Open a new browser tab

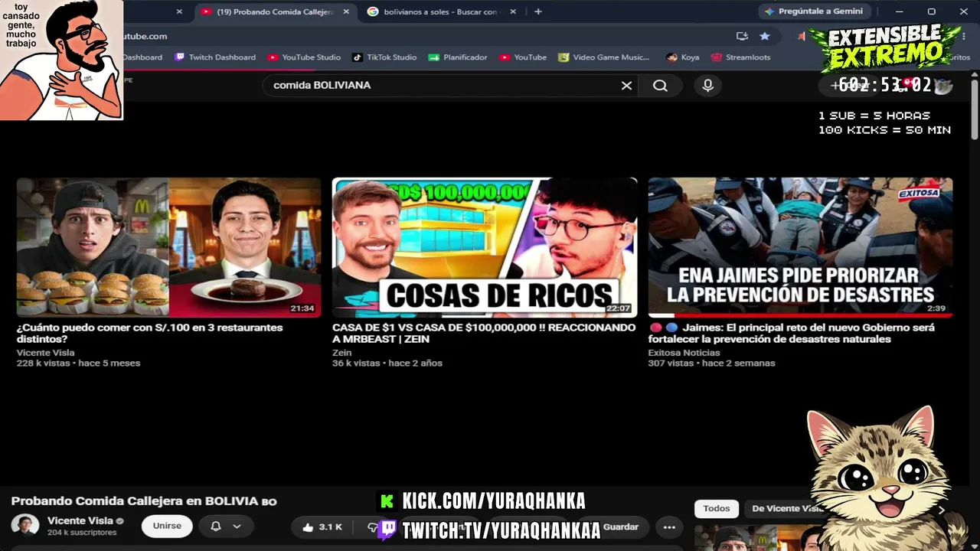click(538, 11)
